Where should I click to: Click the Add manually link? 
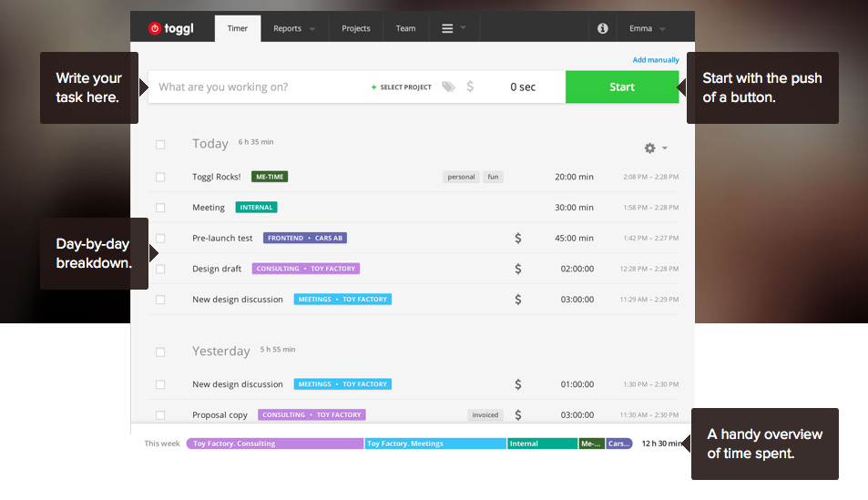656,60
